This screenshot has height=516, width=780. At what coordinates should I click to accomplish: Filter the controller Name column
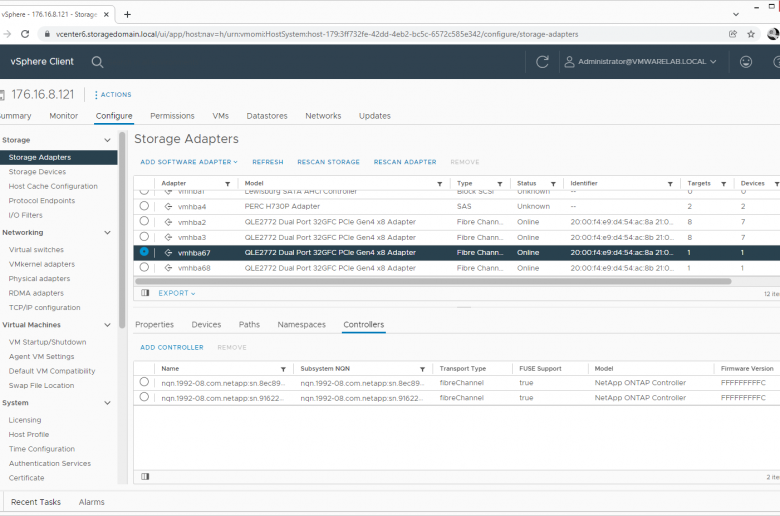click(x=283, y=369)
